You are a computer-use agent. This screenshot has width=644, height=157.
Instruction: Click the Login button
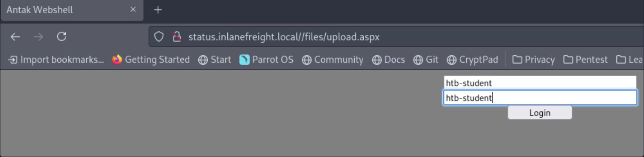coord(540,113)
